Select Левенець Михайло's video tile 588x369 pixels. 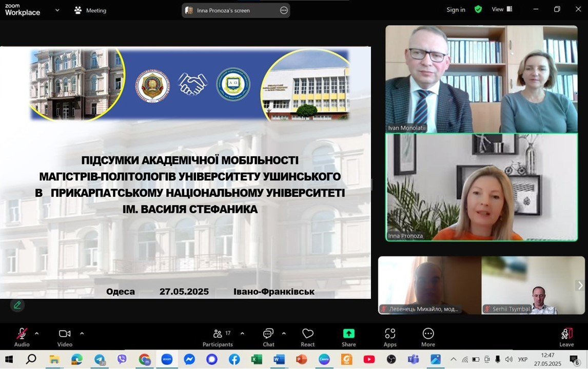pos(430,285)
